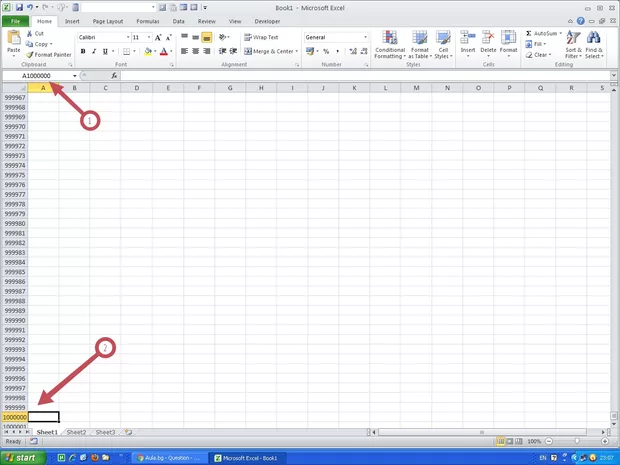Align text left icon

(184, 51)
